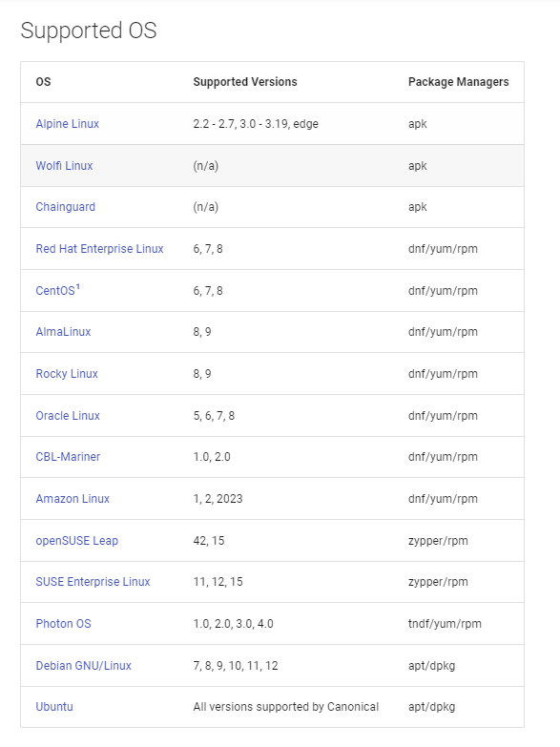Click the Package Managers column header
The image size is (560, 747).
point(459,82)
